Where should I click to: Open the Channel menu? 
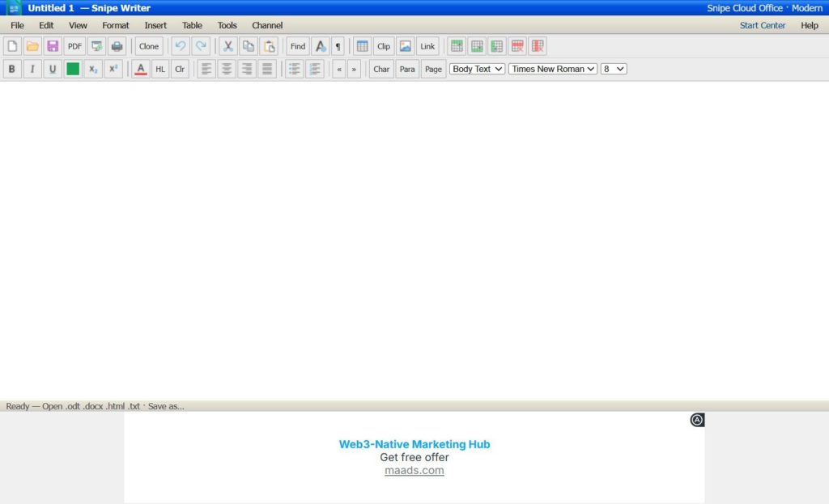click(267, 25)
